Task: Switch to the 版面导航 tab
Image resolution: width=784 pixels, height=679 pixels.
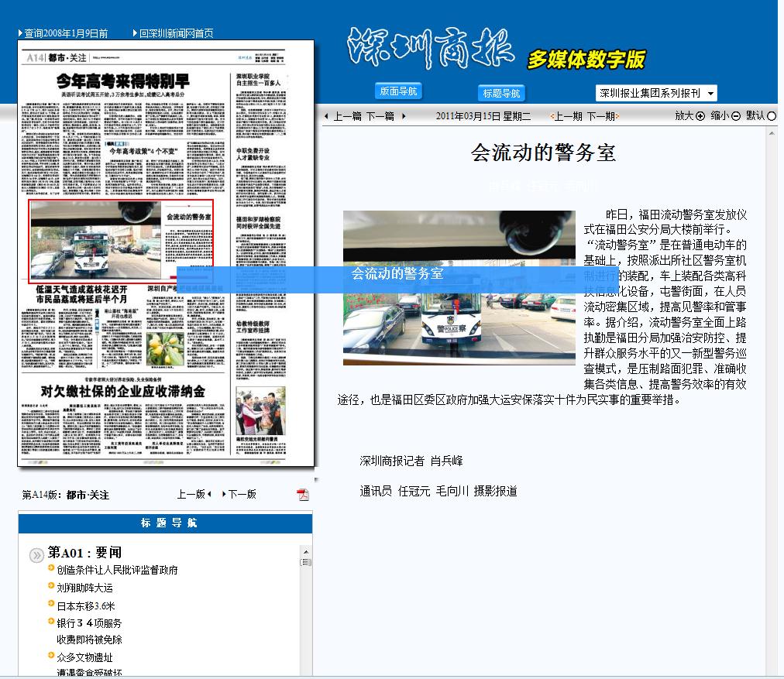Action: tap(398, 91)
